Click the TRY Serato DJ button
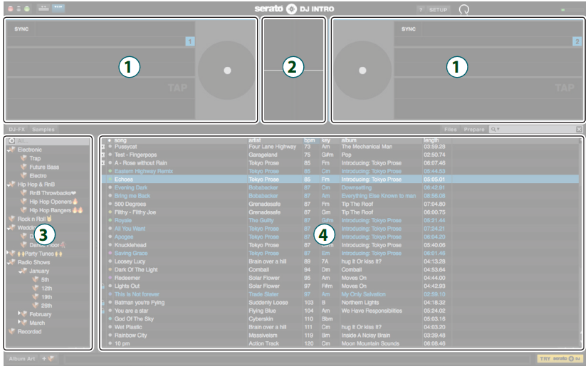The width and height of the screenshot is (588, 369). [560, 358]
